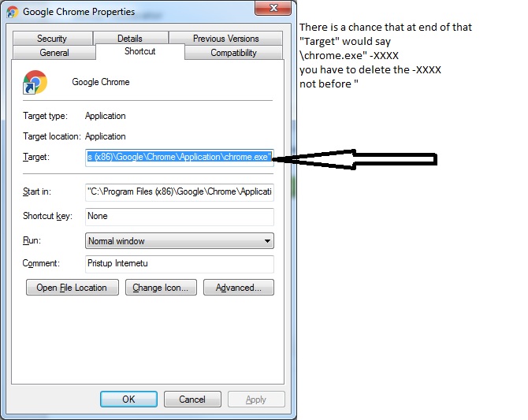
Task: Open the Compatibility tab
Action: pyautogui.click(x=234, y=53)
